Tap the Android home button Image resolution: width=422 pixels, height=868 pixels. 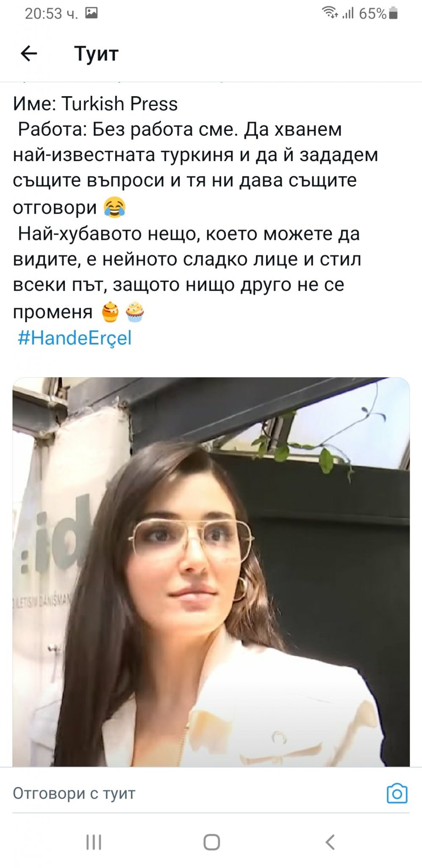click(x=211, y=842)
